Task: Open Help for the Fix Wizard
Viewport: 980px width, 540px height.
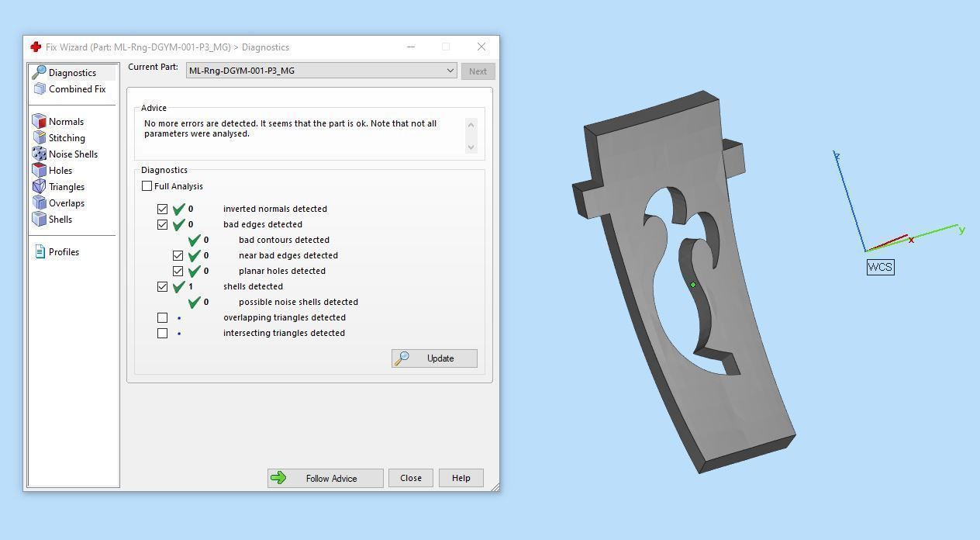Action: click(x=461, y=478)
